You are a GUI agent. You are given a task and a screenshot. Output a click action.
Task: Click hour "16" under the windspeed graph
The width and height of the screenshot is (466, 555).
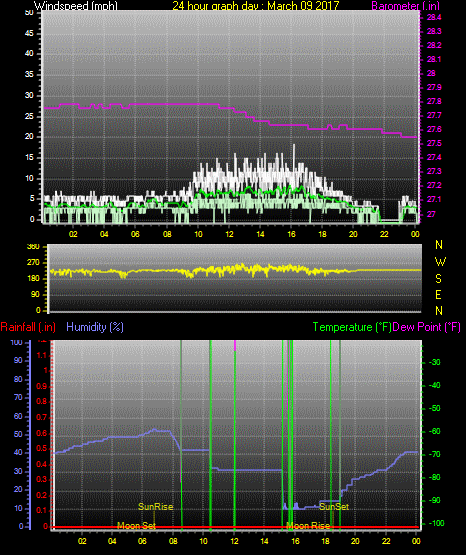click(x=291, y=234)
